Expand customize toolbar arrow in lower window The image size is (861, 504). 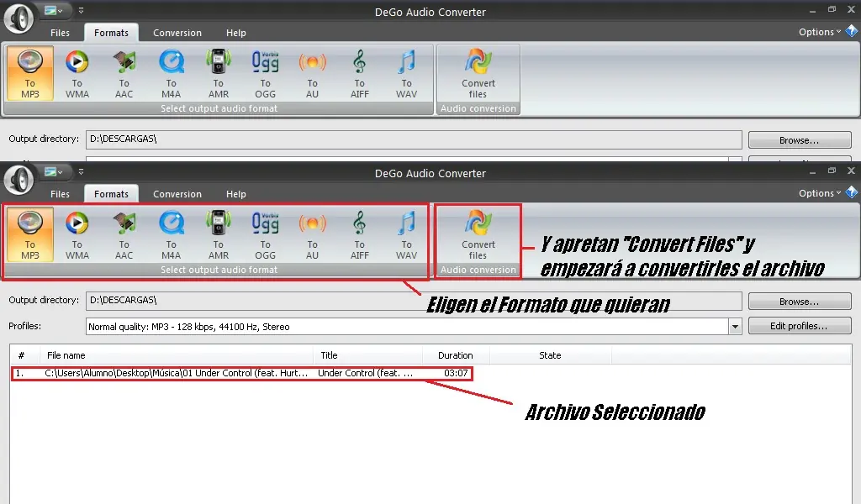(x=82, y=171)
